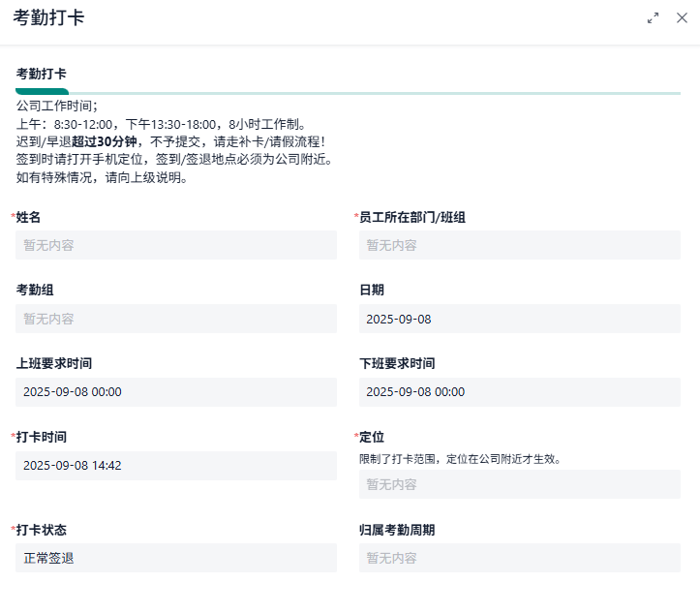Click the work hours line 上午：8:30-12:00
700x614 pixels.
(x=161, y=124)
